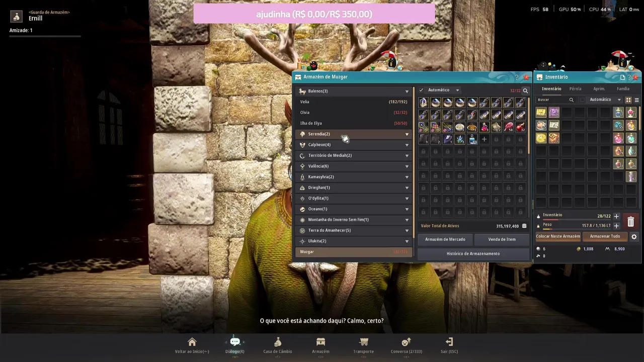This screenshot has width=644, height=362.
Task: Switch to the Inventário tab
Action: coord(551,89)
